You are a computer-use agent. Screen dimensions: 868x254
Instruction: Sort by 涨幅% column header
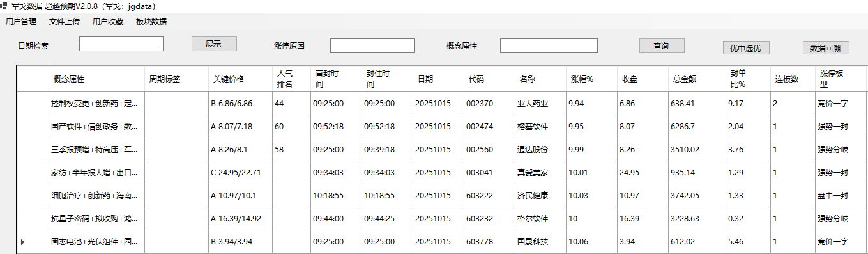pos(592,79)
